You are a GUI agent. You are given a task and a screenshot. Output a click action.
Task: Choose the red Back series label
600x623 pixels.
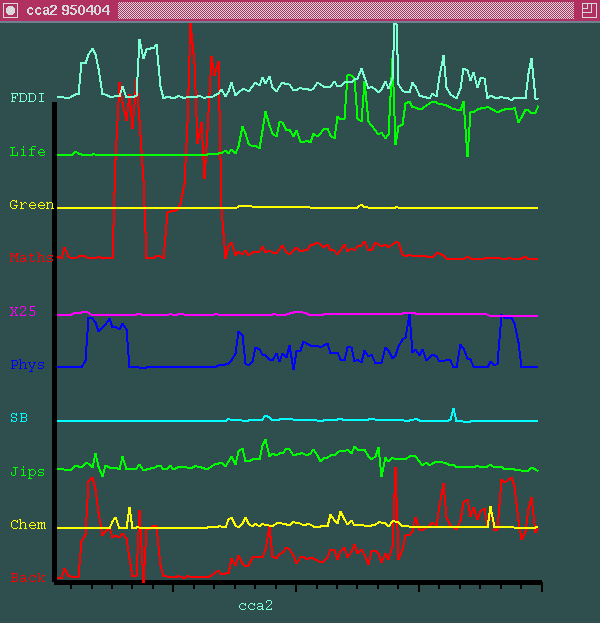pyautogui.click(x=27, y=578)
